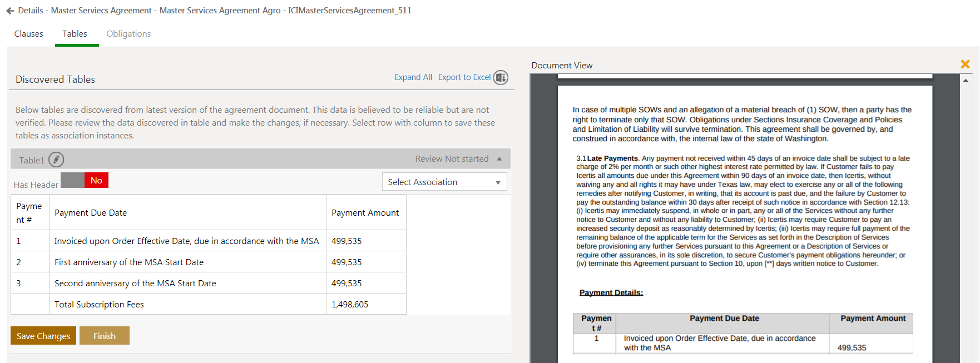This screenshot has height=363, width=980.
Task: Open the Select Association dropdown
Action: [x=444, y=182]
